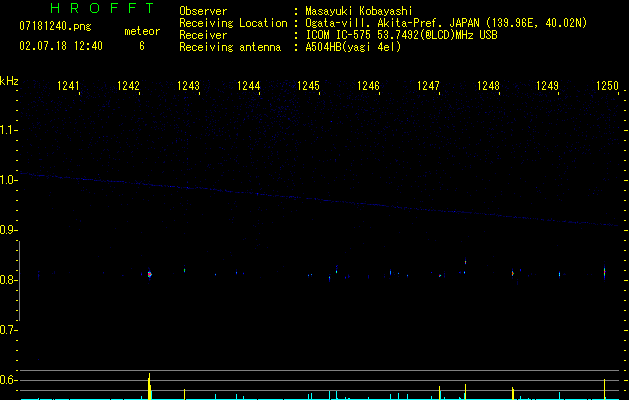629x400 pixels.
Task: Click the 1244 time axis marker
Action: coord(248,86)
